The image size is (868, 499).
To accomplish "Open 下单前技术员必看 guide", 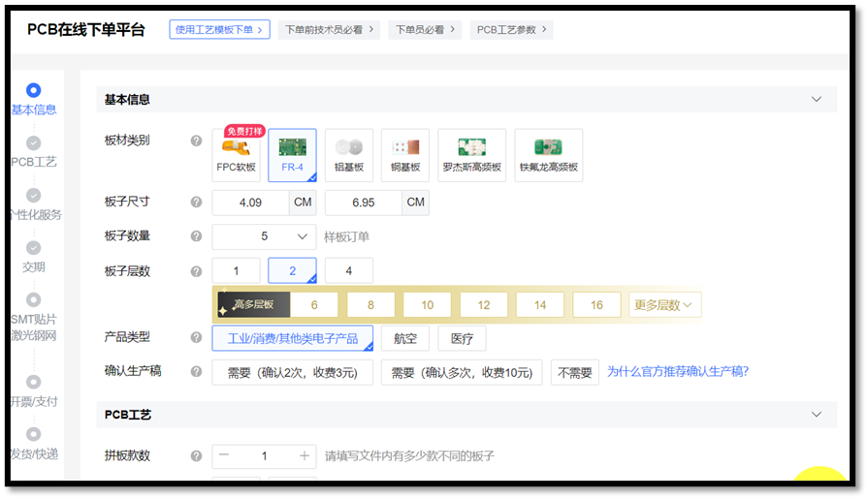I will 330,30.
